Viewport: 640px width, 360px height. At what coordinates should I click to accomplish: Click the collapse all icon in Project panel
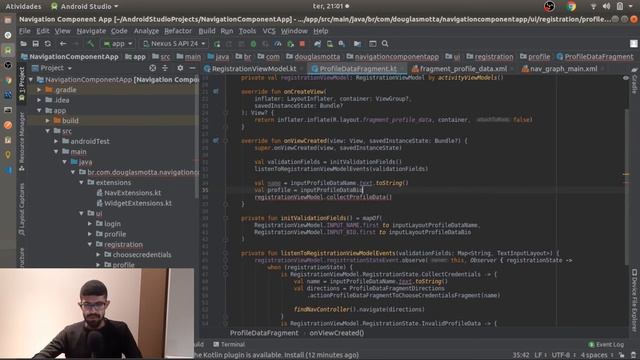click(165, 68)
